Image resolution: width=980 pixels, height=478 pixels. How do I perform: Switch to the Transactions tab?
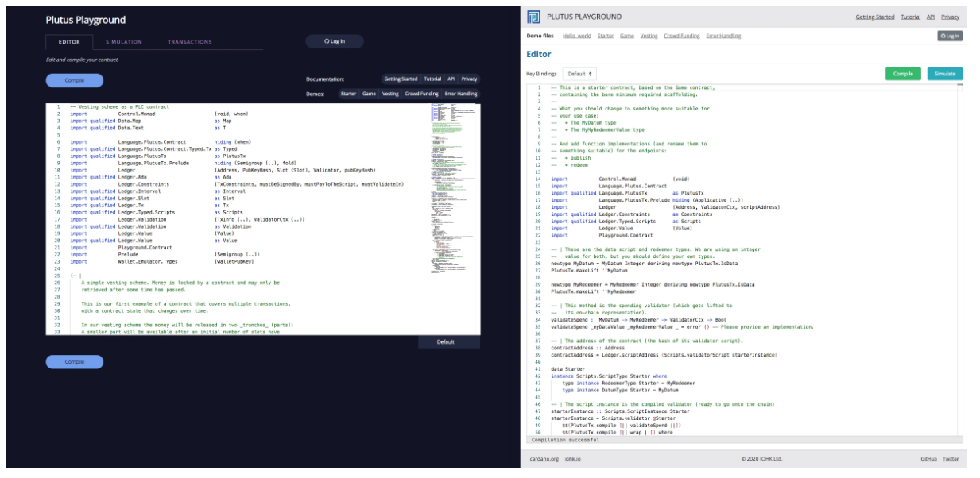pos(189,41)
